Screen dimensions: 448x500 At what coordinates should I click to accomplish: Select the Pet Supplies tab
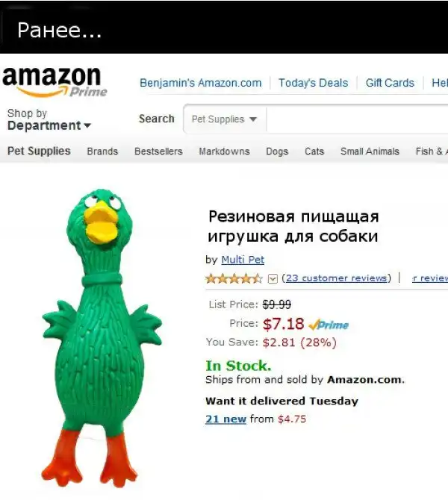tap(39, 151)
